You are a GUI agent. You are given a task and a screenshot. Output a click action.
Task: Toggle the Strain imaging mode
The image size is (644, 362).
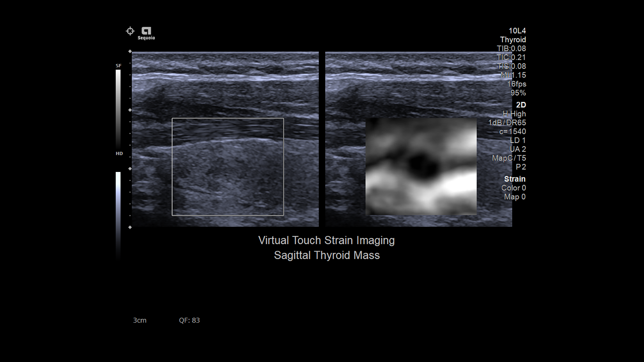coord(515,179)
